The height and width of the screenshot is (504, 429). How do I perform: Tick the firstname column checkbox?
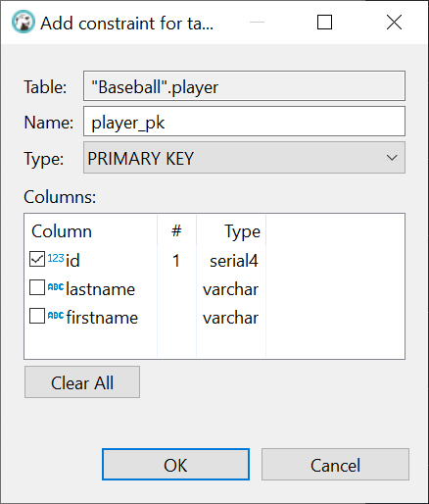click(x=37, y=316)
